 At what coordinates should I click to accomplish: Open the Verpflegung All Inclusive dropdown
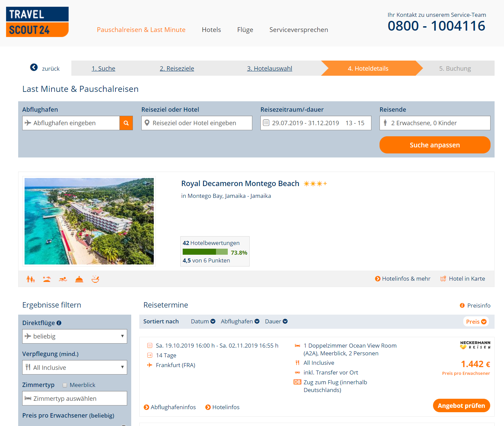(75, 367)
